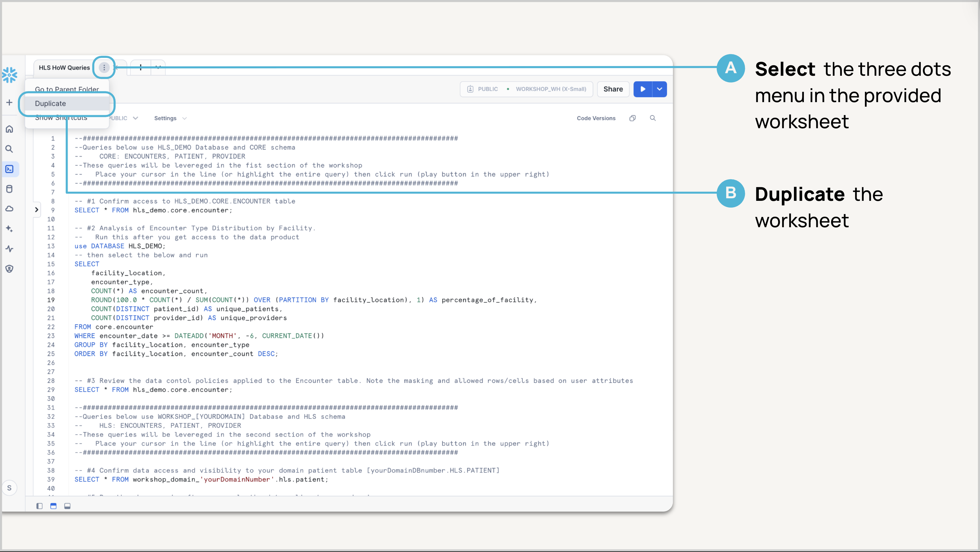Open the Admin shield icon
The image size is (980, 552).
pyautogui.click(x=10, y=269)
